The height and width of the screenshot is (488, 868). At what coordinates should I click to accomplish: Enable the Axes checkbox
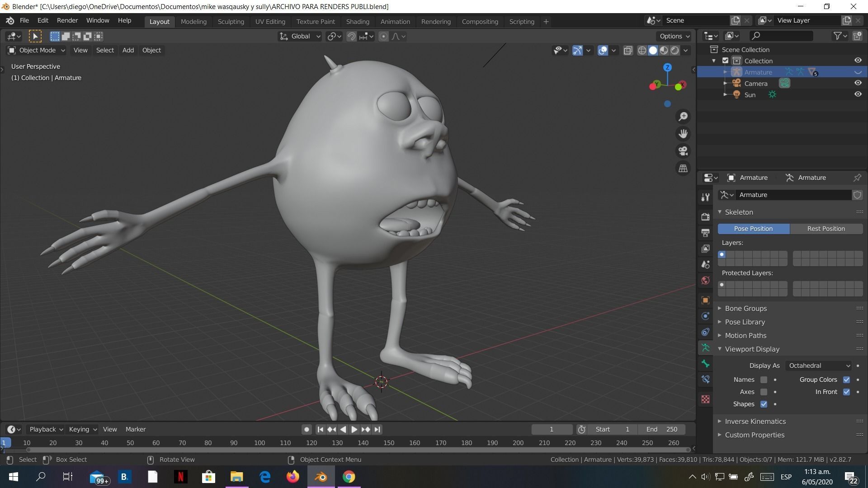click(x=764, y=392)
